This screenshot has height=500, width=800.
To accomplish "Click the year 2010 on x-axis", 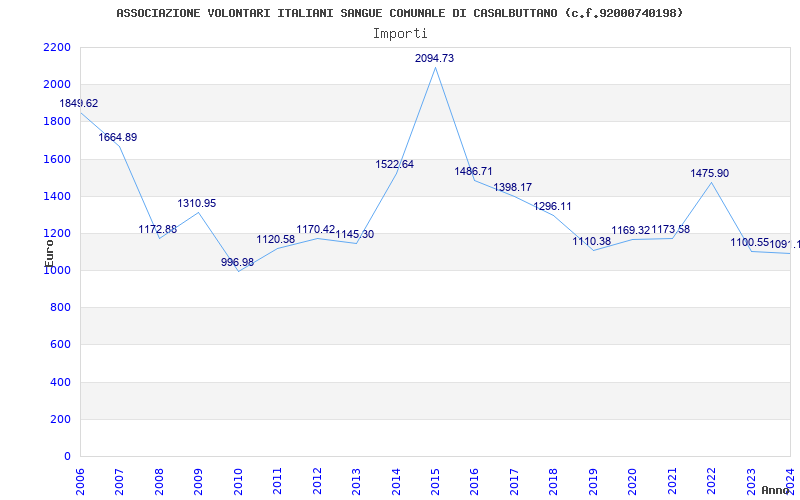I will click(238, 481).
